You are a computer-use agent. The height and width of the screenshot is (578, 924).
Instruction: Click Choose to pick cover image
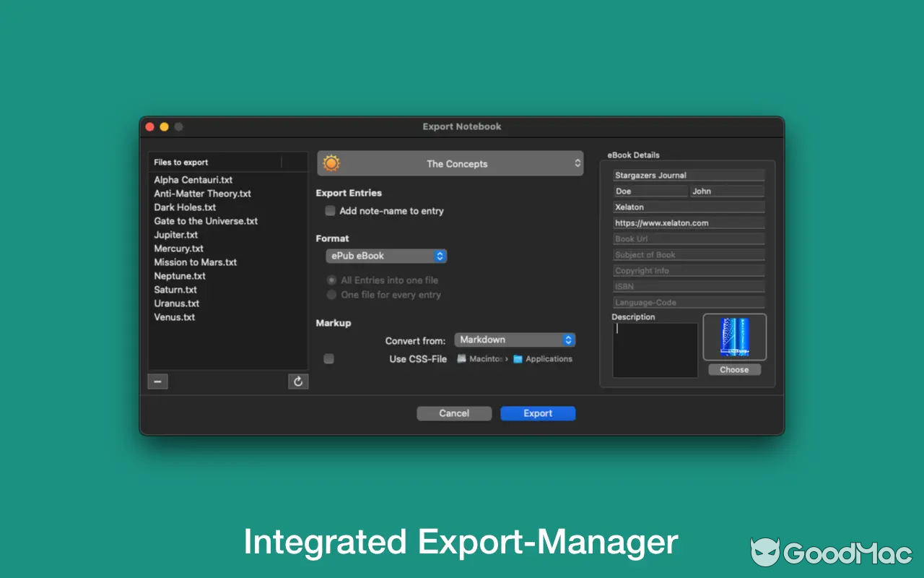[x=734, y=369]
